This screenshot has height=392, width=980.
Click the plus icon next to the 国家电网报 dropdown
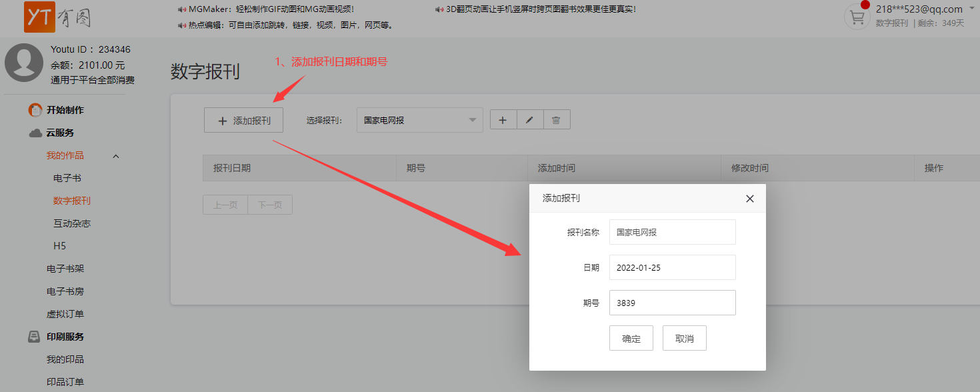tap(503, 120)
